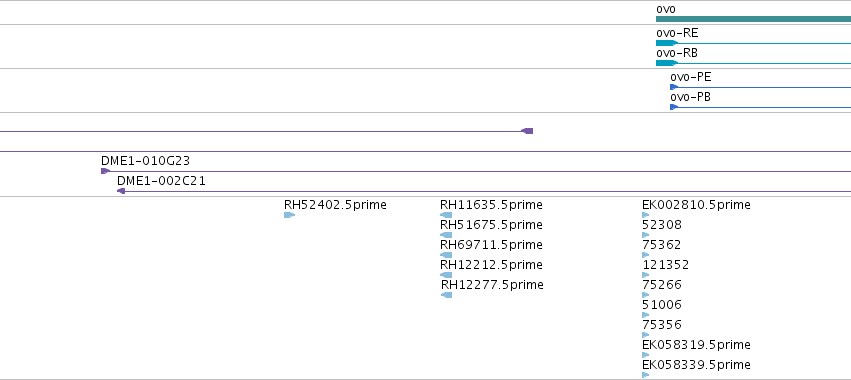Click the EK058339.5prime feature label
The width and height of the screenshot is (851, 380).
coord(696,364)
